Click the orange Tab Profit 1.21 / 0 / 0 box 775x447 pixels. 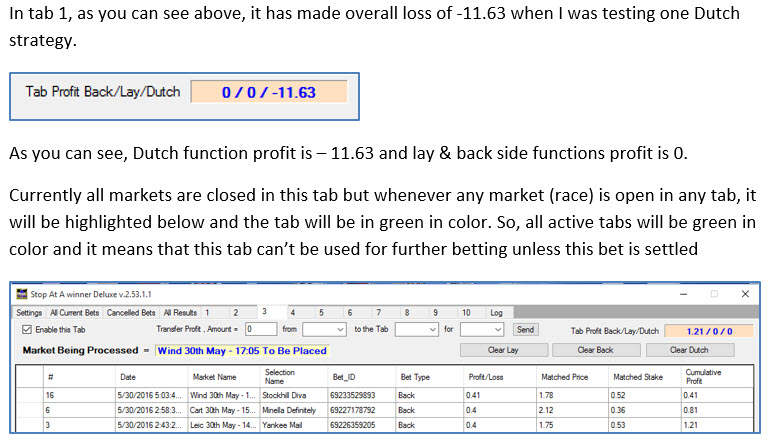pyautogui.click(x=713, y=330)
